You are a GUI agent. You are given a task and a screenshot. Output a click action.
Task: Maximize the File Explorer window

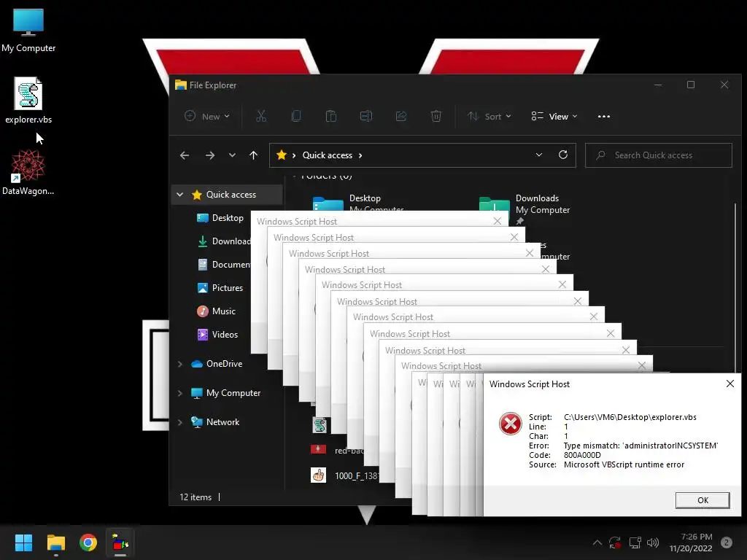pos(691,85)
